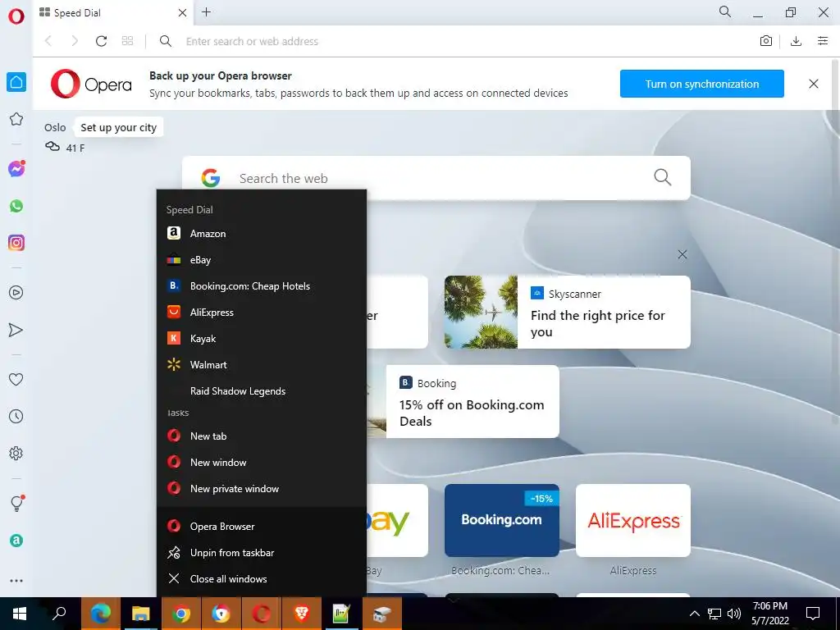Dismiss the Opera backup banner
This screenshot has width=840, height=630.
tap(813, 84)
